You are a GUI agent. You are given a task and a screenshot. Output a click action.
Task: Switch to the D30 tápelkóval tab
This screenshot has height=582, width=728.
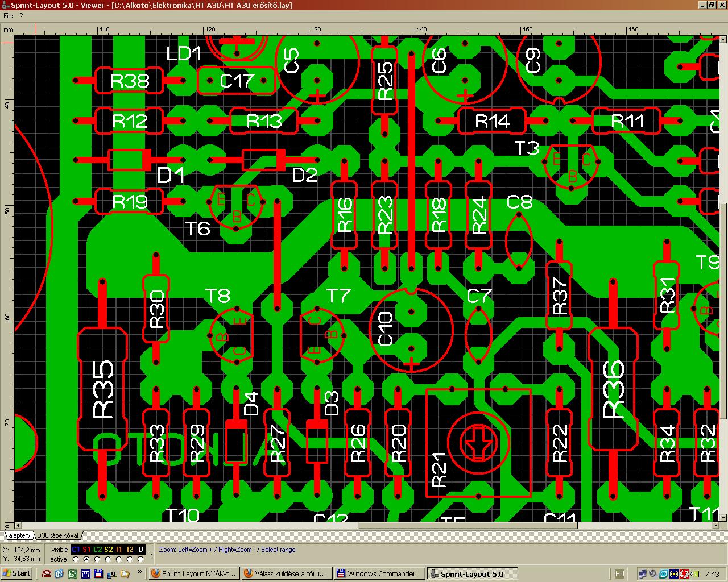[58, 535]
